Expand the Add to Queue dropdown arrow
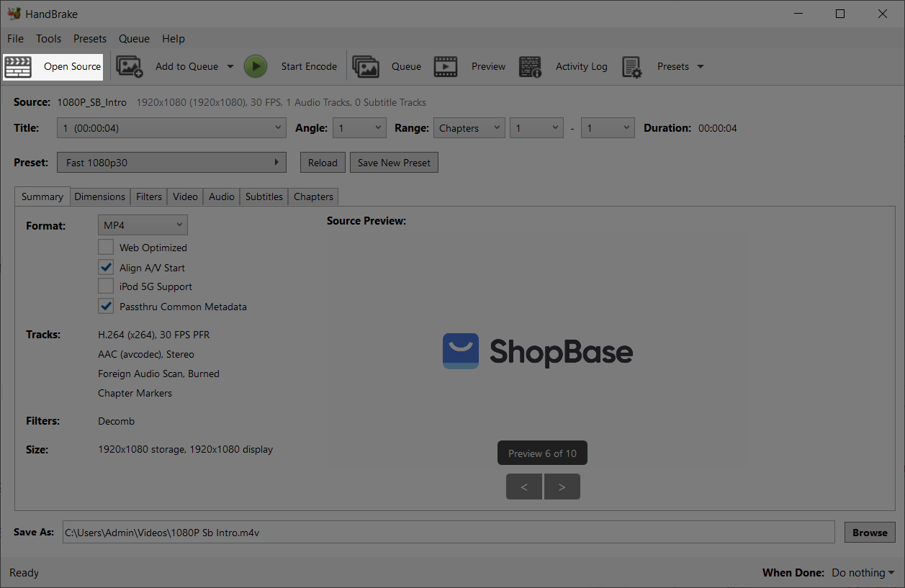This screenshot has height=588, width=905. click(x=230, y=66)
